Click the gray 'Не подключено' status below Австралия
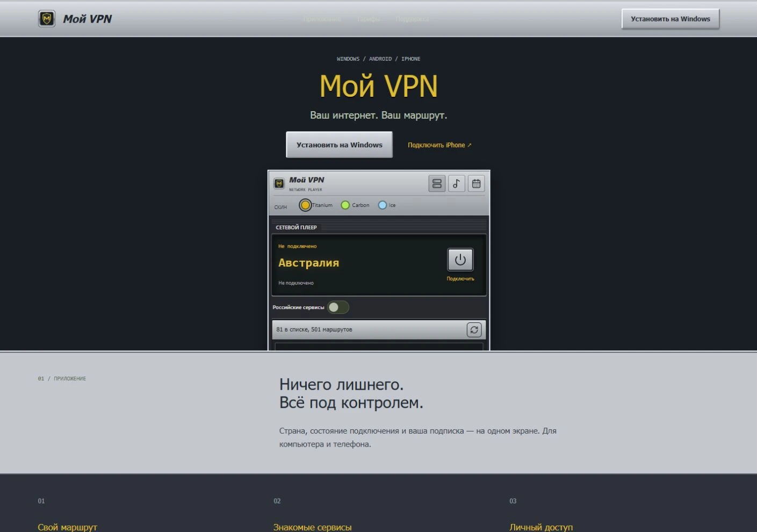The height and width of the screenshot is (532, 757). (x=296, y=283)
